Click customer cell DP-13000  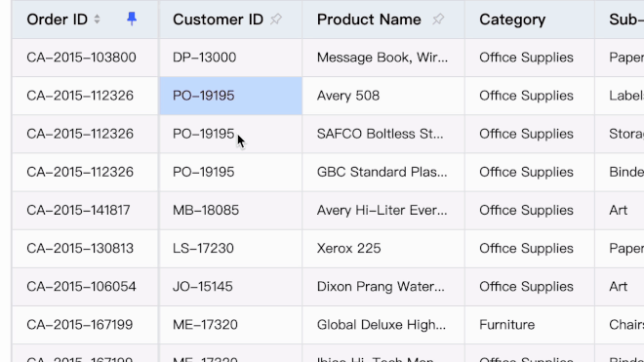[231, 58]
